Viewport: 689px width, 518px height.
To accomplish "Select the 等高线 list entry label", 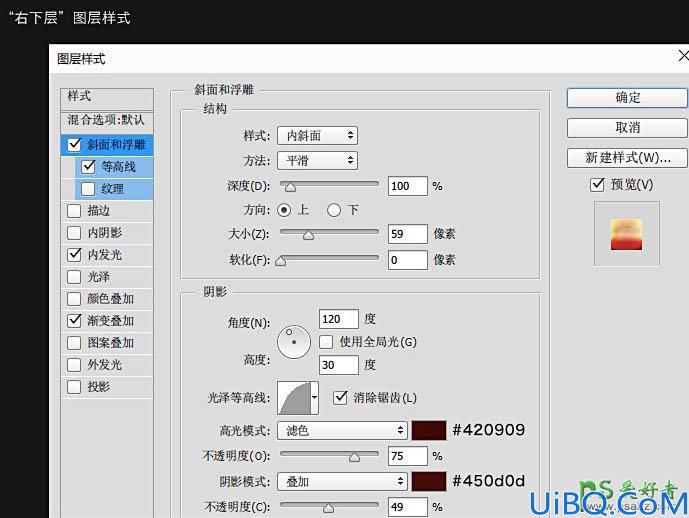I will [x=118, y=167].
